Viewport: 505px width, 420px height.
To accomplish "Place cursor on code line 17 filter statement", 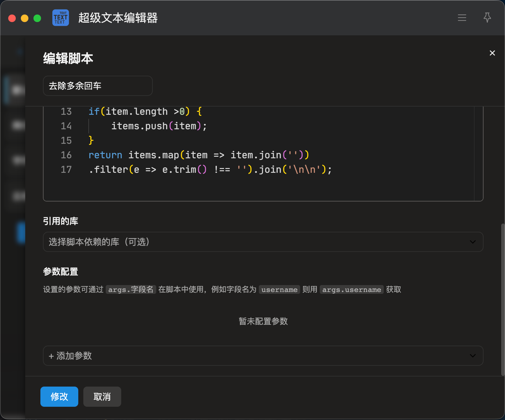I will [210, 170].
